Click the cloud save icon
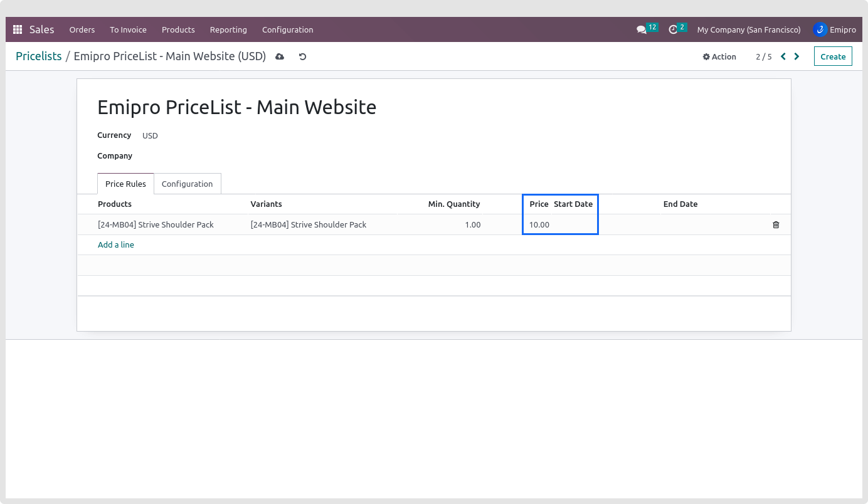 [x=280, y=56]
